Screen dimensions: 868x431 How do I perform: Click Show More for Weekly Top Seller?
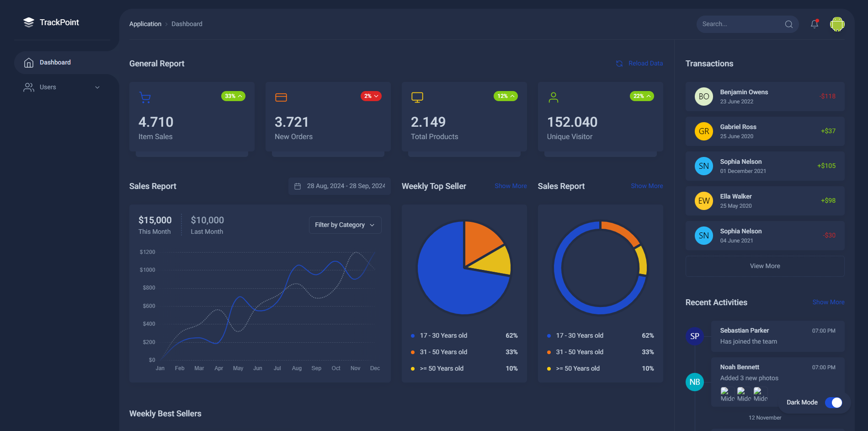coord(511,186)
